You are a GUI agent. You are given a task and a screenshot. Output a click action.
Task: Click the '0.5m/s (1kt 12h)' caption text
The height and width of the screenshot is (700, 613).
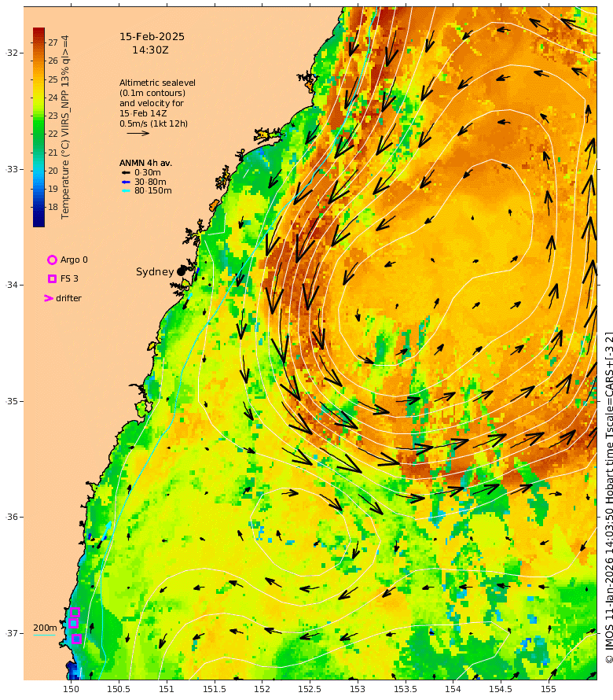pyautogui.click(x=154, y=123)
